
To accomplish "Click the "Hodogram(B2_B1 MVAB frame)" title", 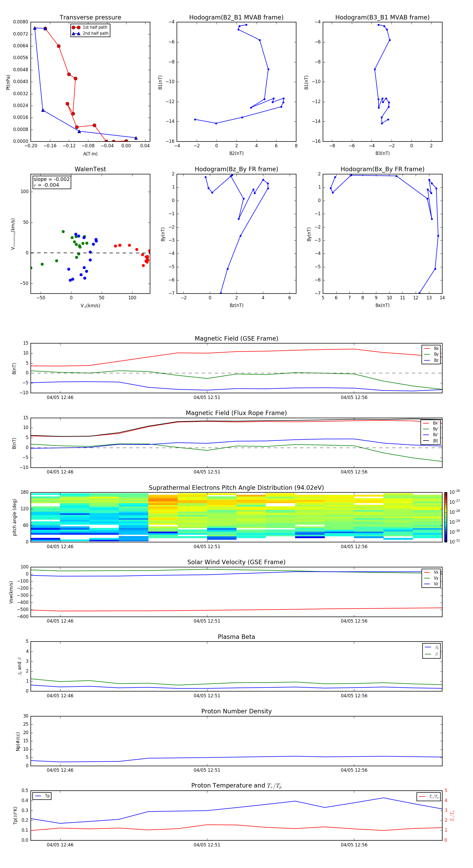I will [x=236, y=17].
